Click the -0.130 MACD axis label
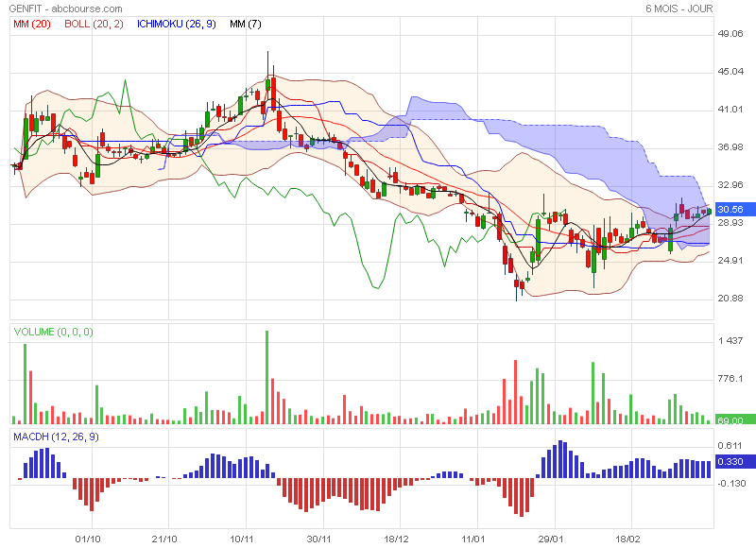 pos(731,483)
